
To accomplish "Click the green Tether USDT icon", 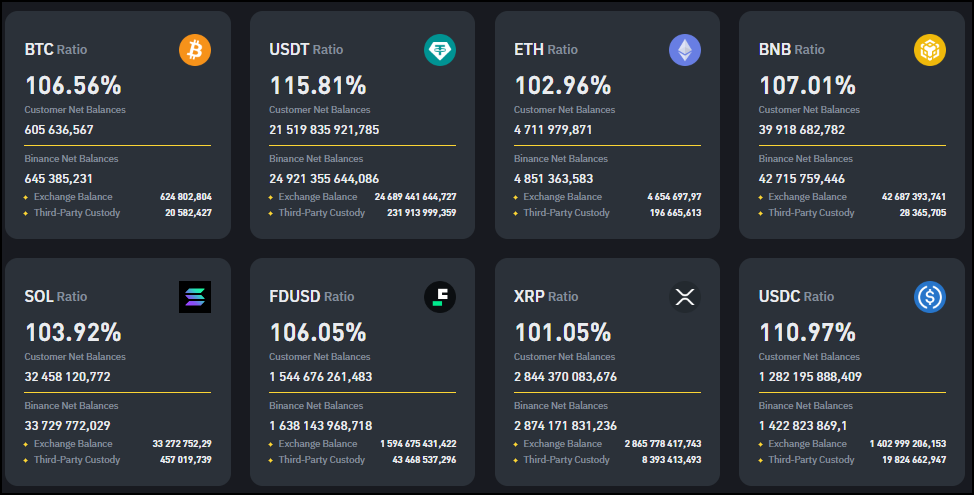I will pyautogui.click(x=440, y=50).
